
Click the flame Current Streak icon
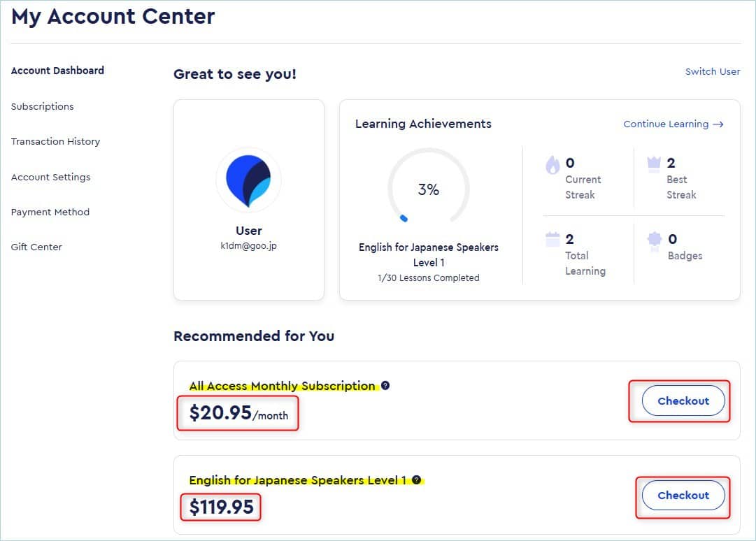tap(552, 165)
